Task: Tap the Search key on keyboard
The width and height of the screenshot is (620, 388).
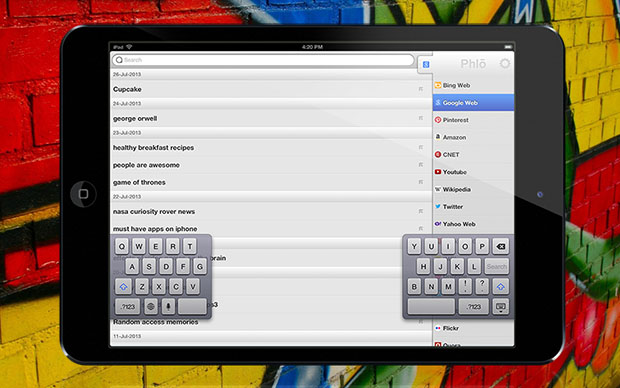Action: pos(497,267)
